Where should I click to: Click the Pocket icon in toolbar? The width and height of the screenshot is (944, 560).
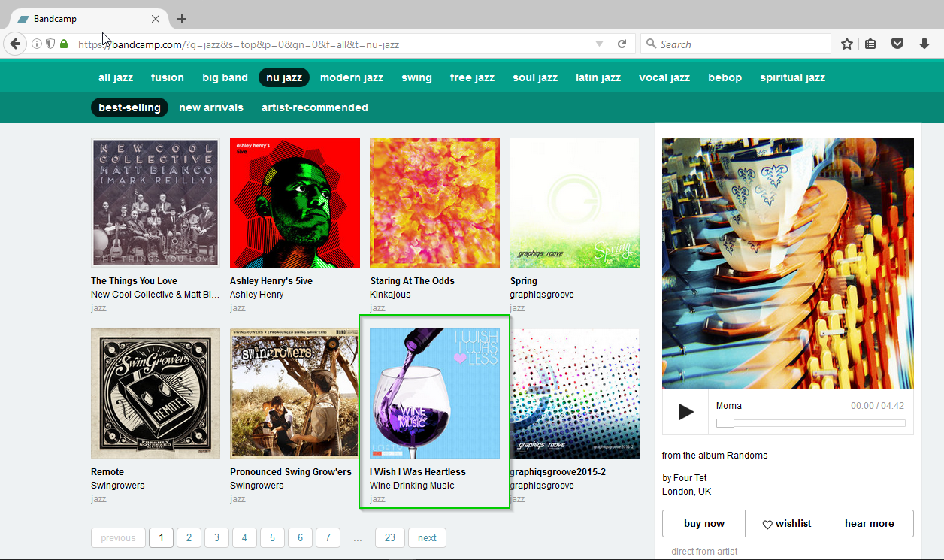click(x=897, y=44)
